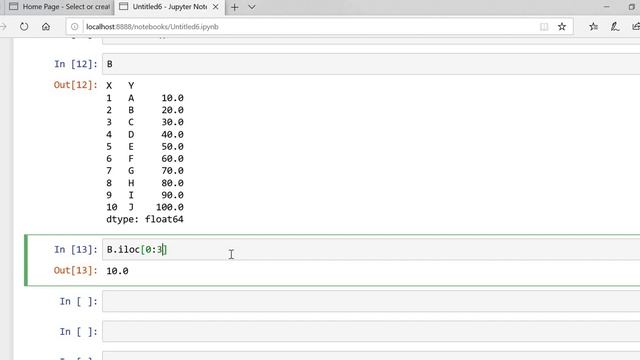Add this page to favorites with the star

click(x=562, y=27)
